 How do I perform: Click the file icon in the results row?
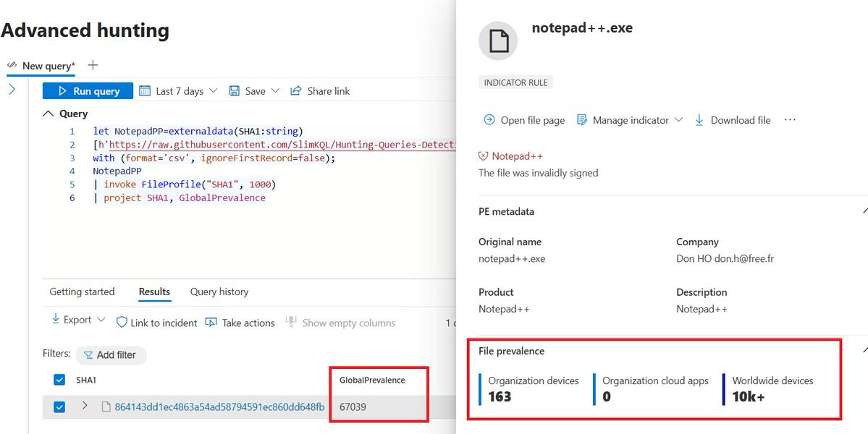[106, 407]
